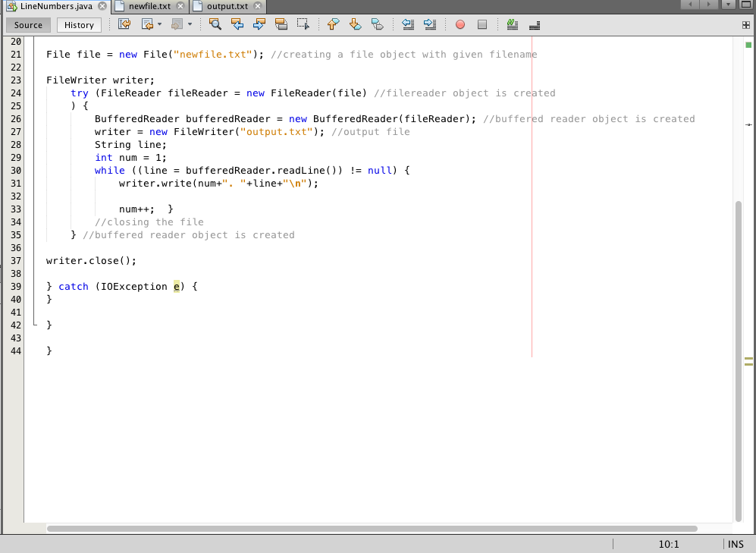756x553 pixels.
Task: Click line number 21 in gutter
Action: tap(16, 55)
